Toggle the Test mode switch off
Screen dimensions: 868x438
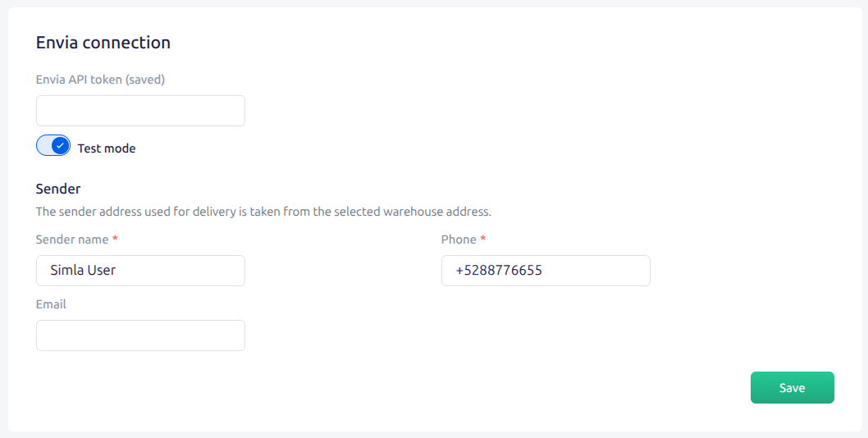point(53,146)
